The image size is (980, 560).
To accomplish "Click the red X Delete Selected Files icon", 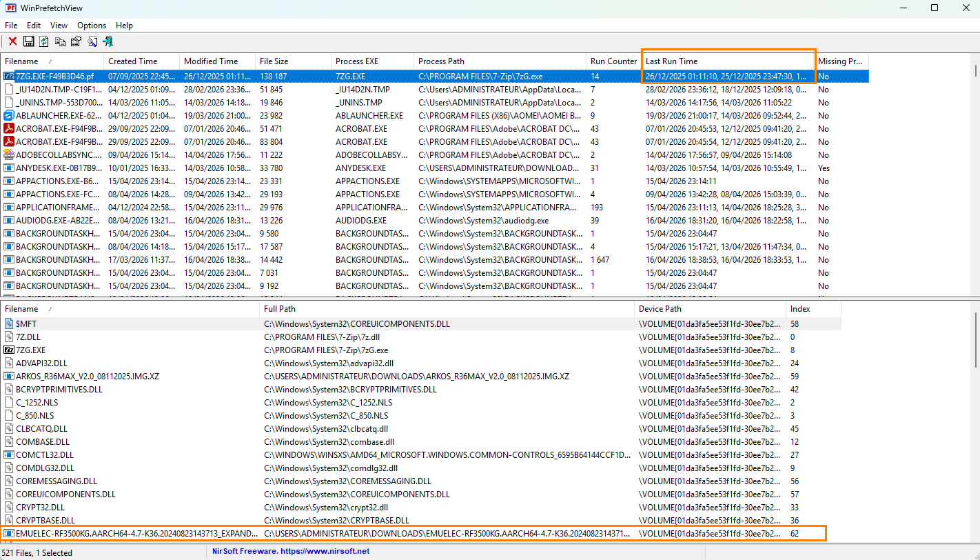I will pyautogui.click(x=12, y=41).
